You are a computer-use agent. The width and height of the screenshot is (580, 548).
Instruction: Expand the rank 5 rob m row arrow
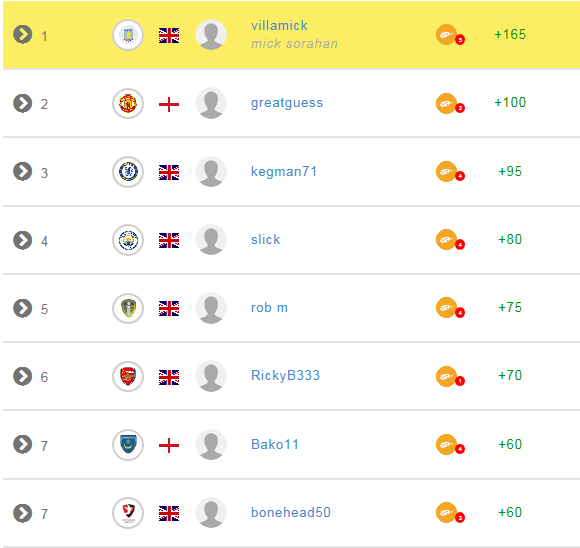click(23, 308)
